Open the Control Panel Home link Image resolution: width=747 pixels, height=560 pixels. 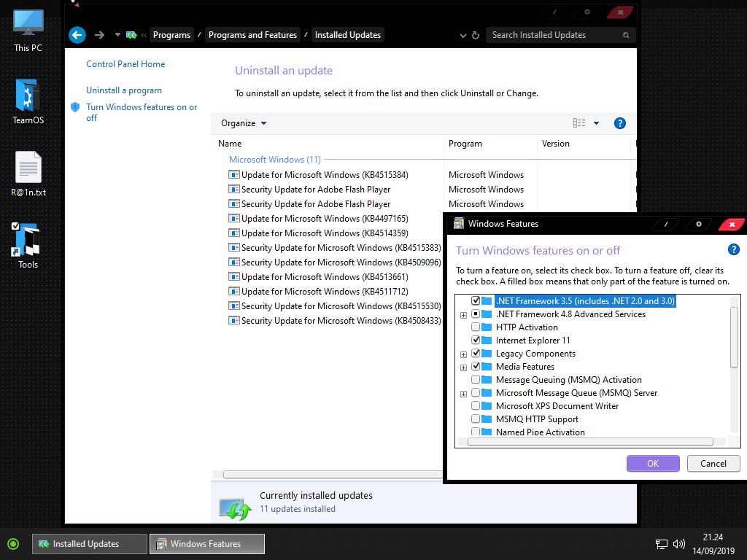pyautogui.click(x=125, y=64)
